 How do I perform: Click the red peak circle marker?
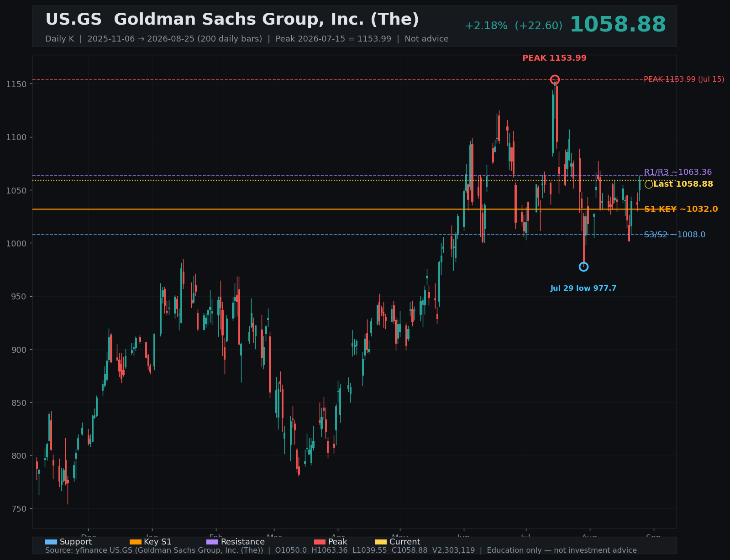(555, 79)
